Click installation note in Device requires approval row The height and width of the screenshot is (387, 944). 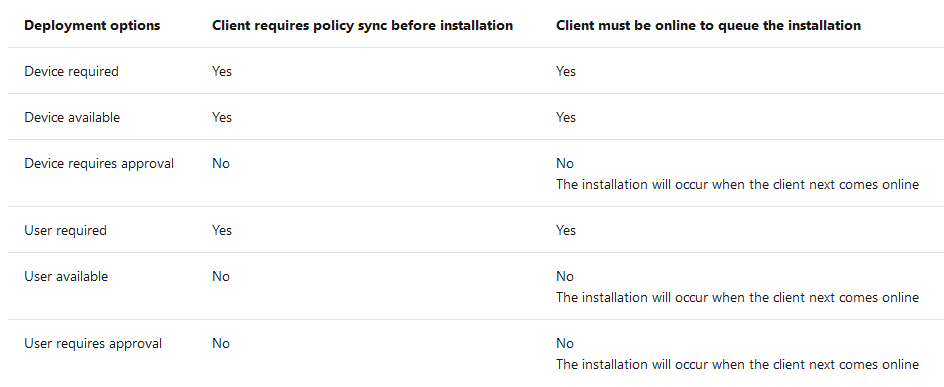[x=738, y=185]
